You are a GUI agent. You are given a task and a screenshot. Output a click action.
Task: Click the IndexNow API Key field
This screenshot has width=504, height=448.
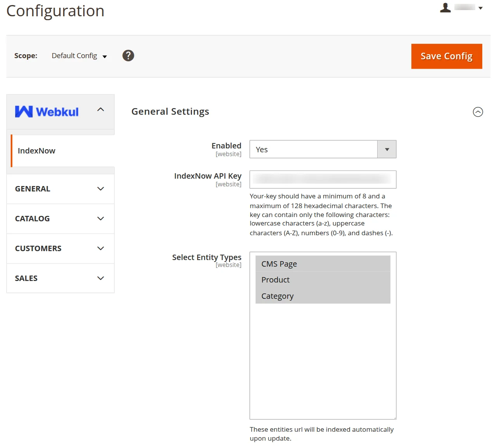tap(323, 179)
